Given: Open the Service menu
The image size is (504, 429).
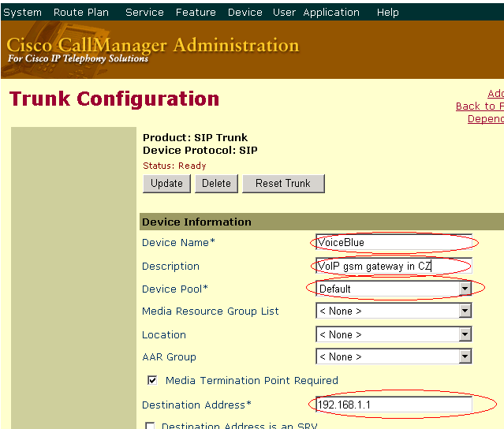Looking at the screenshot, I should (144, 12).
